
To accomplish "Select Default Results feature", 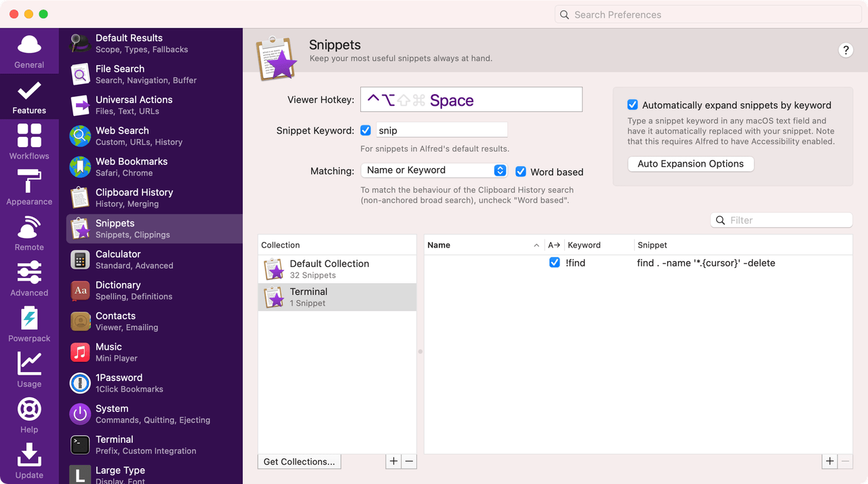I will point(155,43).
